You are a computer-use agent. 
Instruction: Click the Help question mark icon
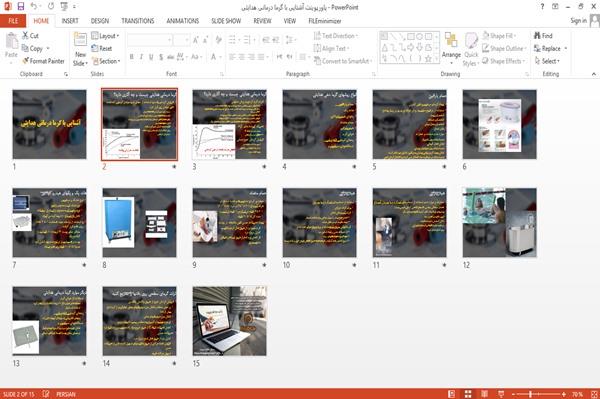pos(542,7)
